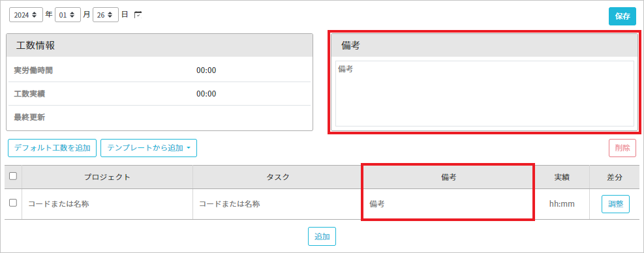Image resolution: width=644 pixels, height=253 pixels.
Task: Expand the テンプレートから追加 dropdown
Action: point(149,148)
